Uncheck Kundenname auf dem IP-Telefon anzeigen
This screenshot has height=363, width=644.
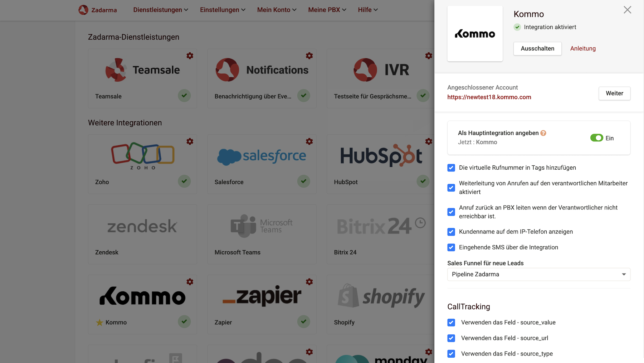[x=451, y=232]
